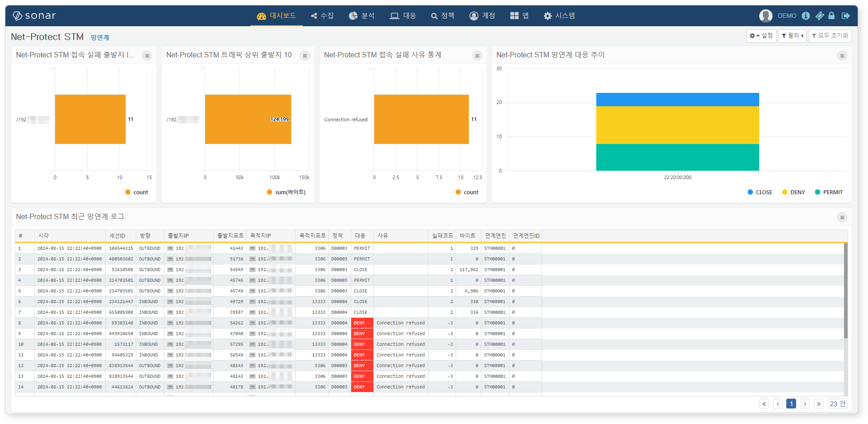Image resolution: width=868 pixels, height=424 pixels.
Task: Sort by 바이트 column header
Action: pyautogui.click(x=468, y=236)
